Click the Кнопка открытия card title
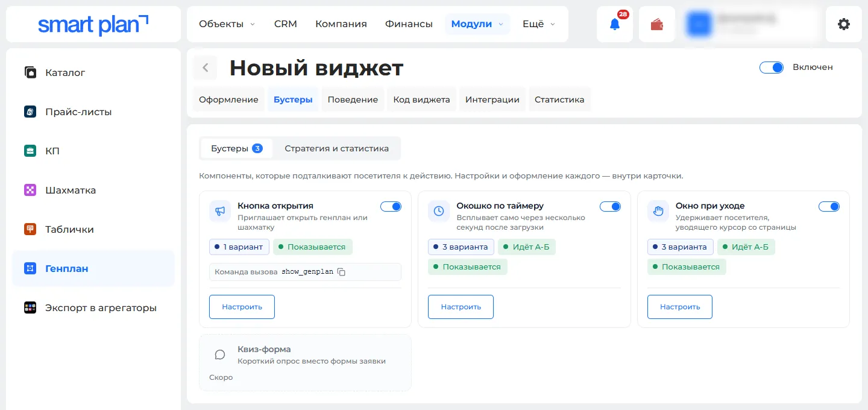 click(275, 206)
